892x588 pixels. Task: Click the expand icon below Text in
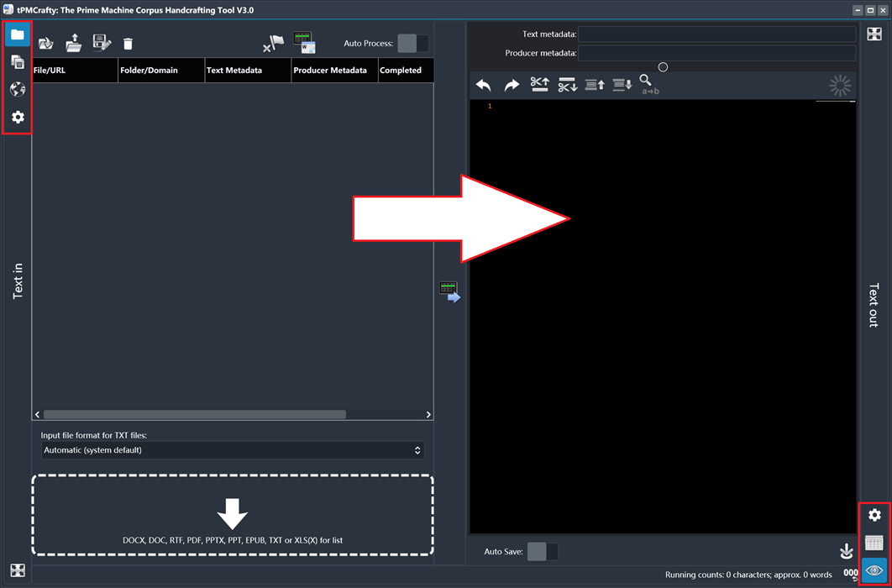[x=18, y=570]
